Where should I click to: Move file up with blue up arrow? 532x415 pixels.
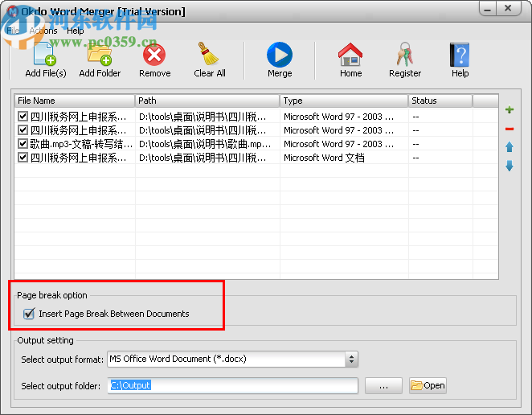(x=509, y=146)
